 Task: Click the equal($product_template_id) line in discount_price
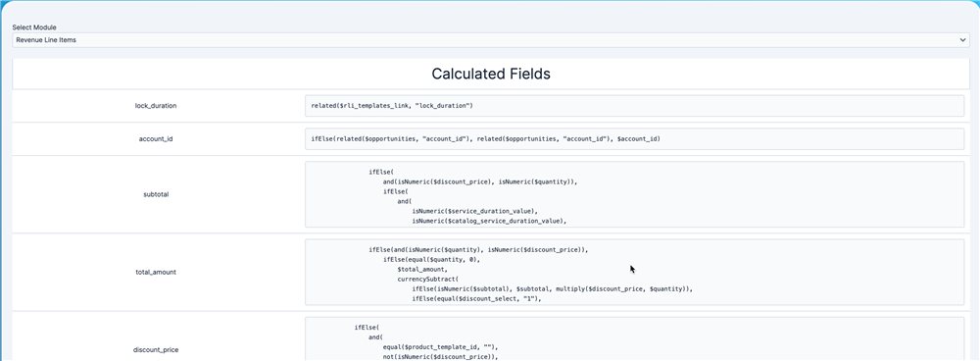coord(444,346)
